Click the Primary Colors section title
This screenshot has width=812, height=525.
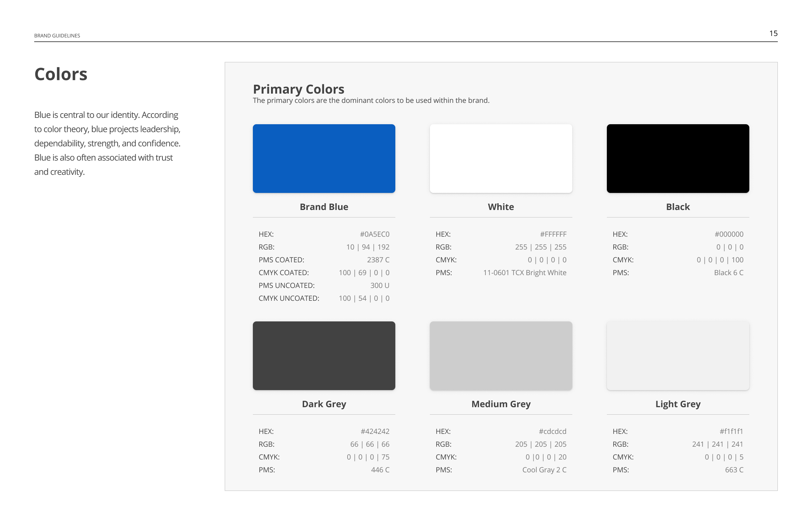(x=298, y=89)
